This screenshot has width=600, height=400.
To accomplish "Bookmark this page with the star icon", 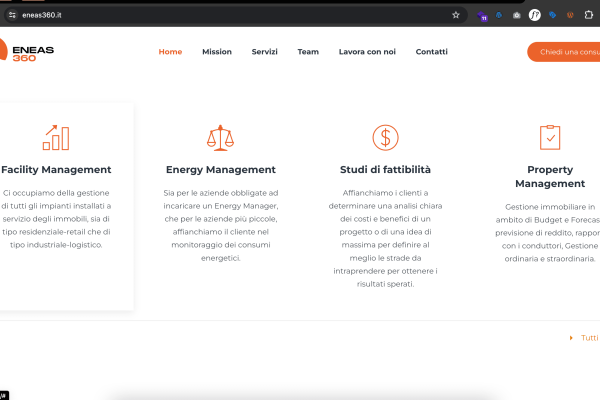I will pos(456,15).
